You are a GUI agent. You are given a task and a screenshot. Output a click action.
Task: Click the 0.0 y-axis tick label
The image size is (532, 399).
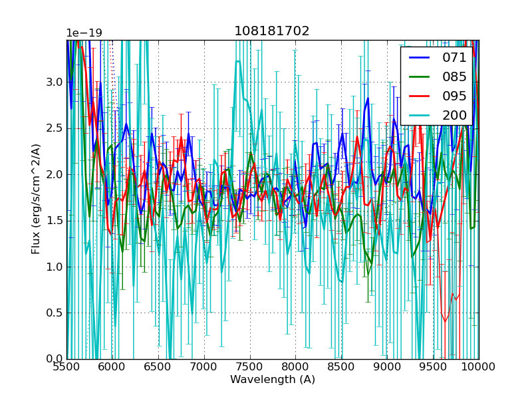click(53, 359)
